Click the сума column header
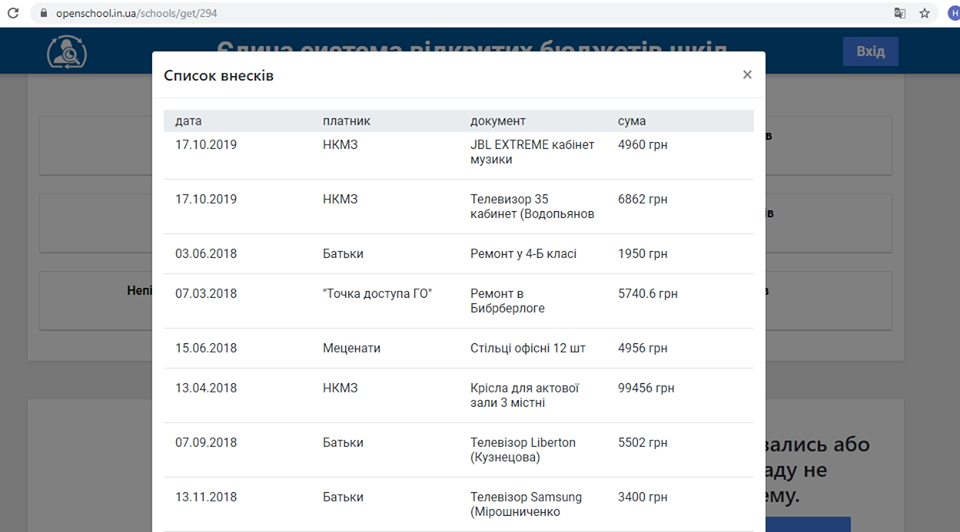Screen dimensions: 960x532 click(632, 121)
